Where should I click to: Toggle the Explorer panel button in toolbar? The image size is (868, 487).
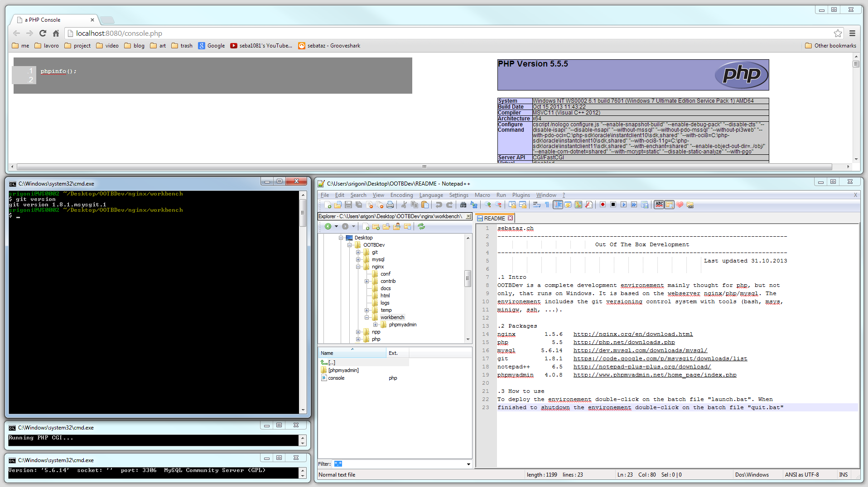[669, 205]
